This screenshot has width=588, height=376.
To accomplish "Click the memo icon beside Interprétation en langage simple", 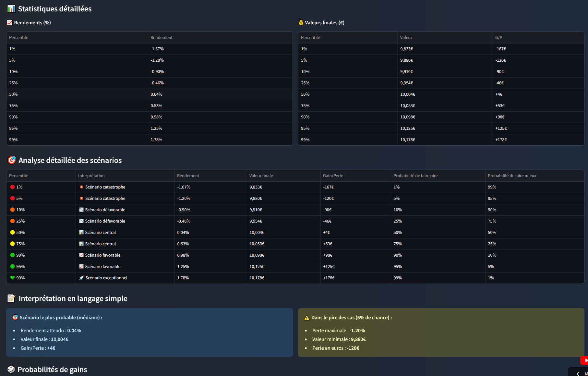I will pyautogui.click(x=11, y=298).
